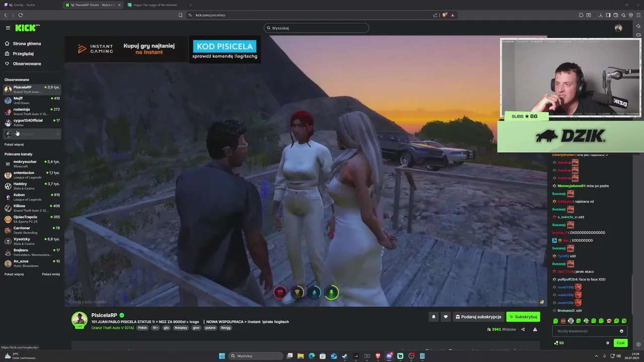This screenshot has height=362, width=644.
Task: Click the Windows taskbar Wyszukaj search box
Action: [256, 356]
